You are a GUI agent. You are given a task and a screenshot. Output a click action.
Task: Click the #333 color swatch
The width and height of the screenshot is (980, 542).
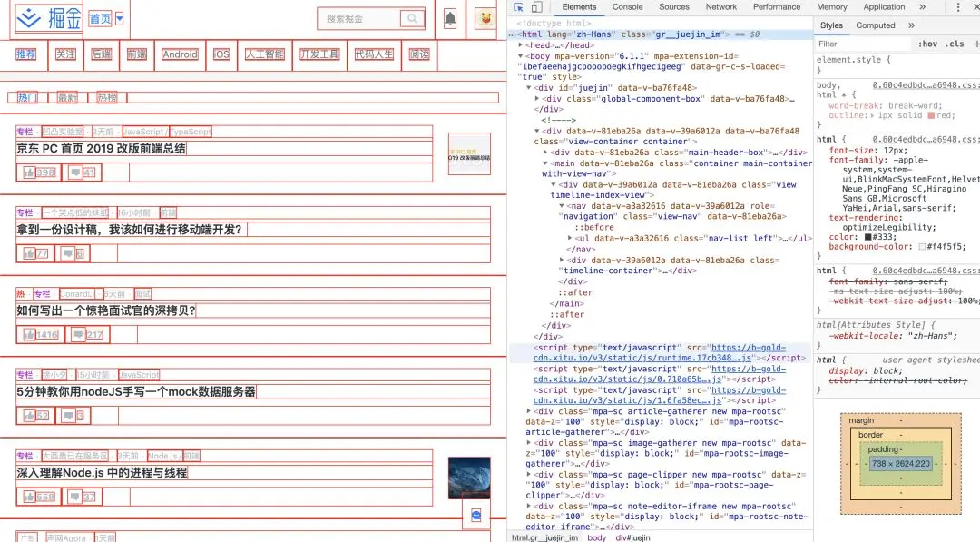tap(868, 237)
